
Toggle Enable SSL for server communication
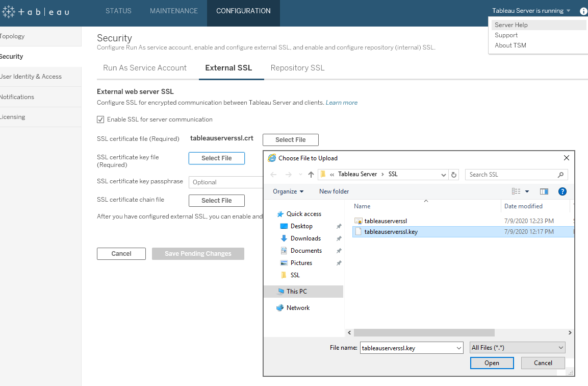click(100, 119)
